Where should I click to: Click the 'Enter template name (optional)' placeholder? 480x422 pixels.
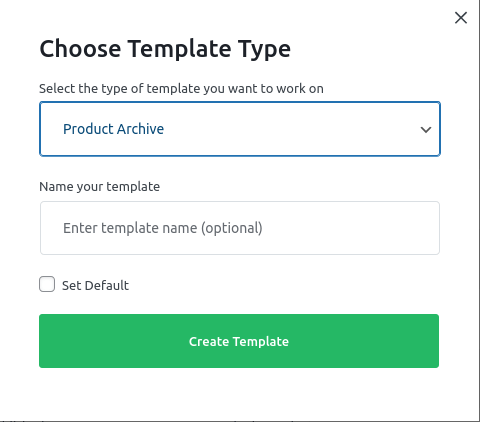(163, 228)
